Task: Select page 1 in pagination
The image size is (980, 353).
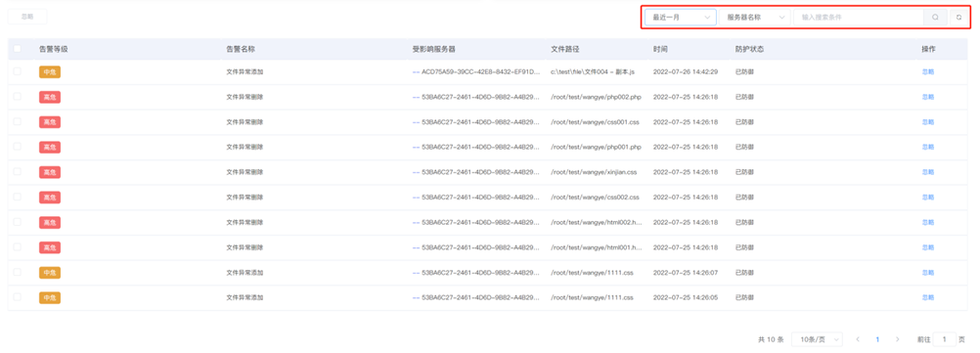Action: 877,339
